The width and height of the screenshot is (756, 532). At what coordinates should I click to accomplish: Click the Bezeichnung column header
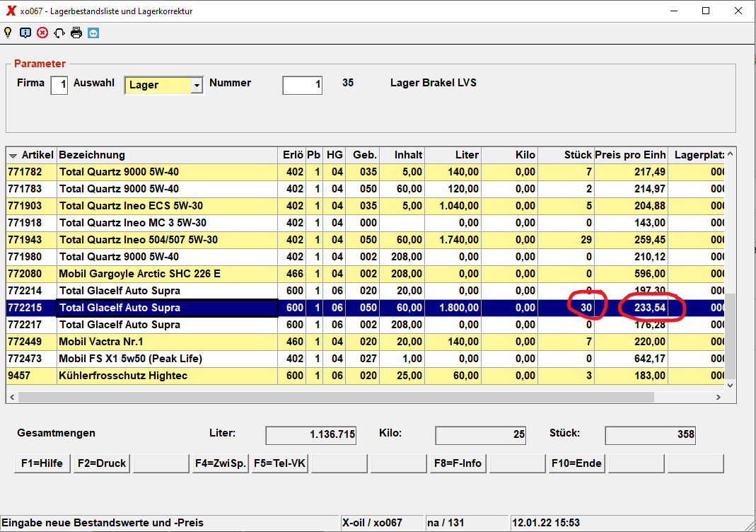pyautogui.click(x=167, y=155)
